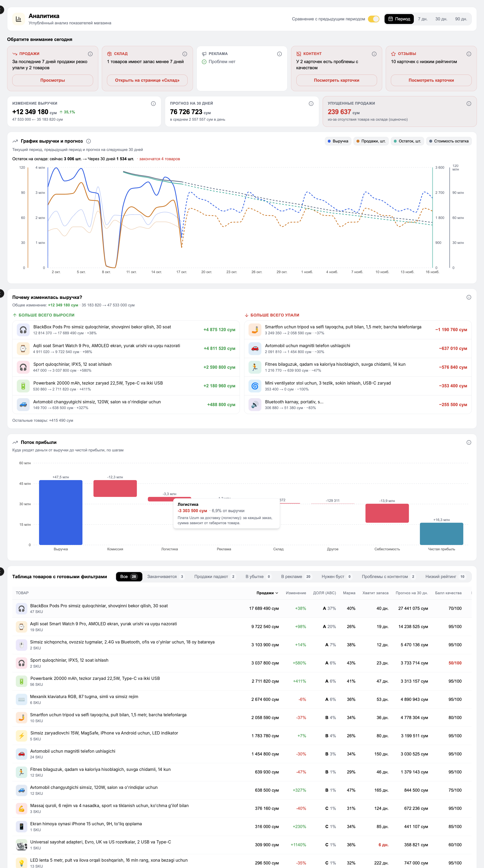Screen dimensions: 484x868
Task: Sort table by Продажи column
Action: pos(267,593)
